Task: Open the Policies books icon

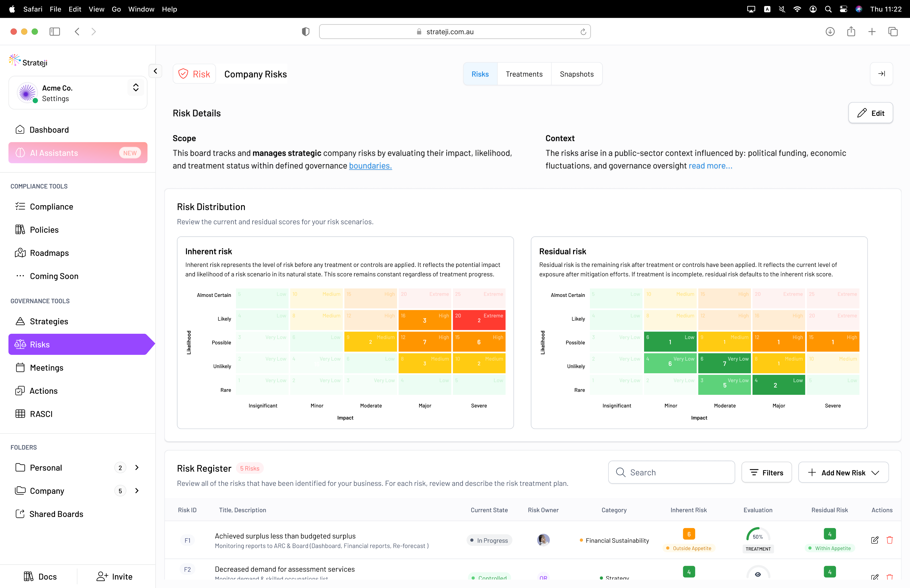Action: 20,229
